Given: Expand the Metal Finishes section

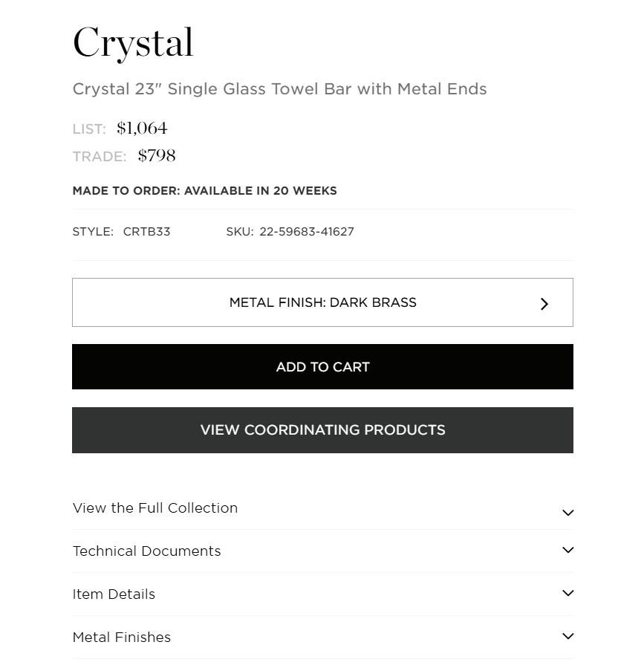Looking at the screenshot, I should point(122,638).
